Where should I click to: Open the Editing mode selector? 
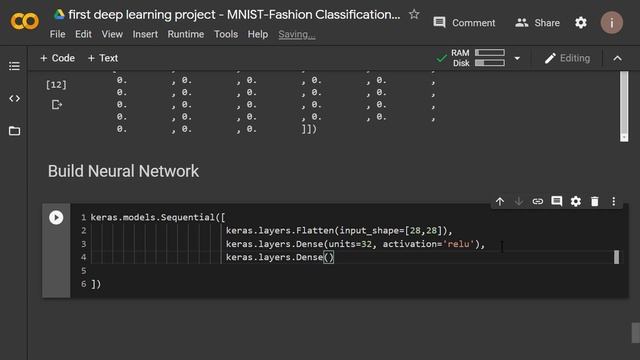pyautogui.click(x=567, y=58)
